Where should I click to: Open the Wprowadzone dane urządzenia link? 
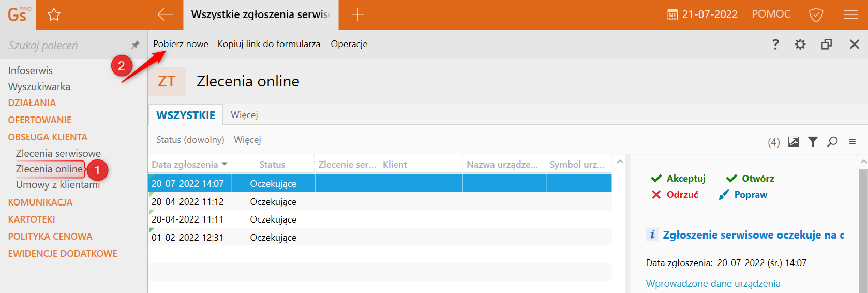tap(713, 283)
